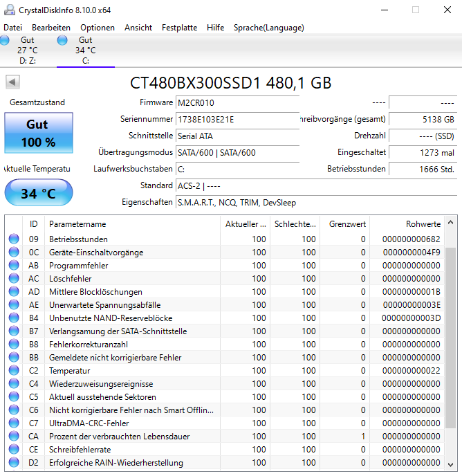Image resolution: width=462 pixels, height=476 pixels.
Task: Click the total writes value 5138 GB
Action: [x=423, y=119]
